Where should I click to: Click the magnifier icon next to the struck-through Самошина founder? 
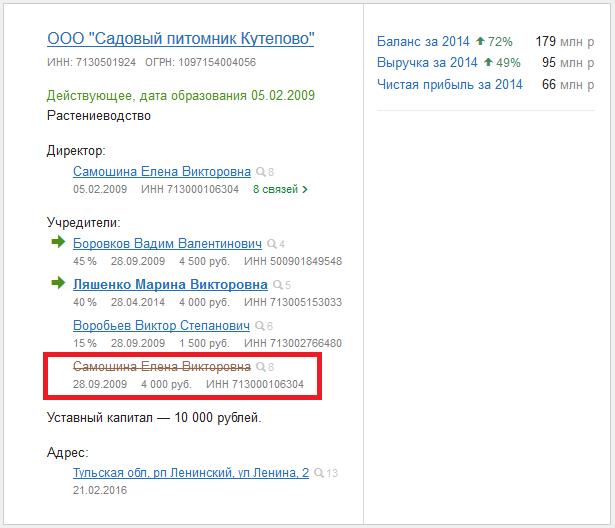point(260,368)
